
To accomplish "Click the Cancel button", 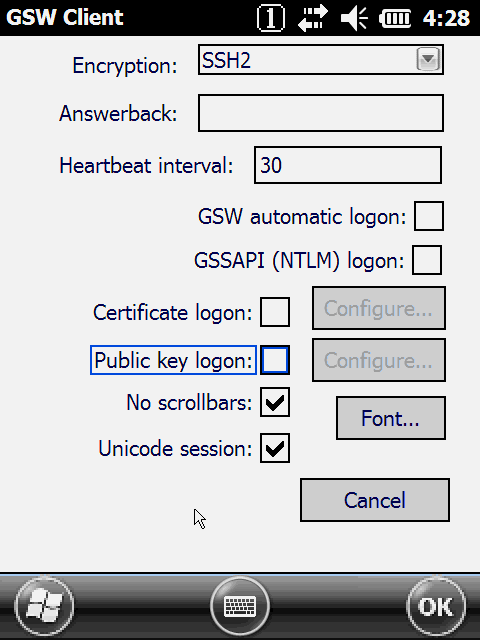I will (x=375, y=500).
